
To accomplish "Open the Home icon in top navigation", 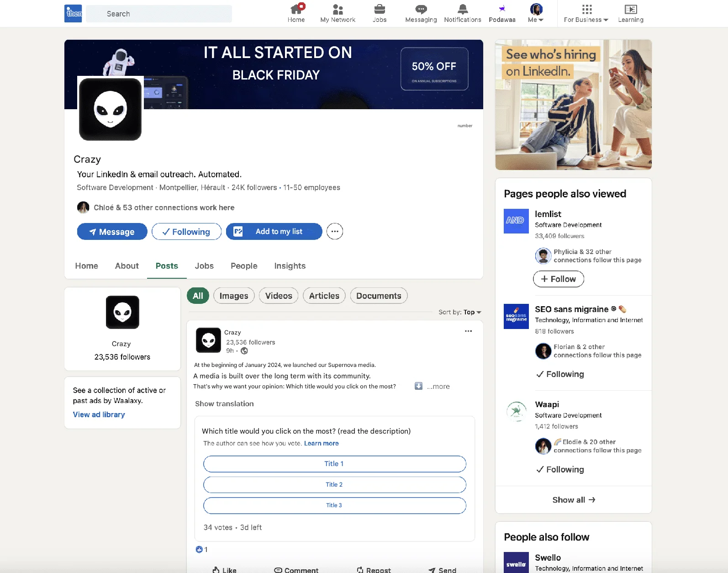I will click(x=296, y=13).
